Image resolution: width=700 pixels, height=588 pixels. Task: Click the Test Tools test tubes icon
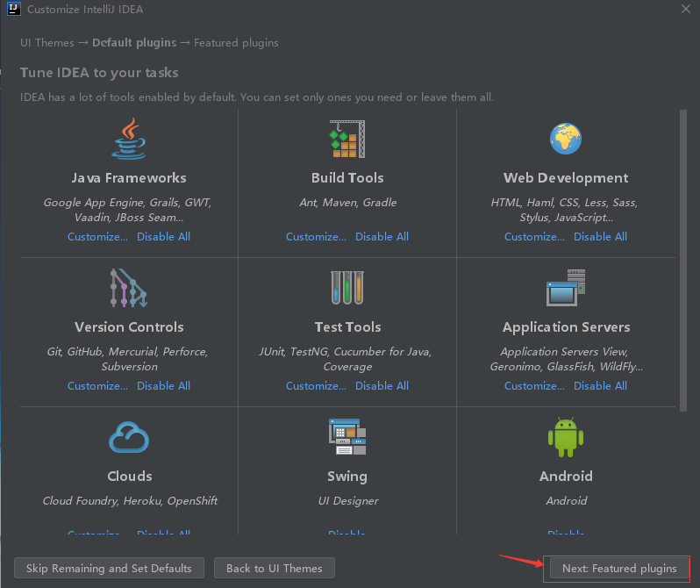(x=347, y=288)
